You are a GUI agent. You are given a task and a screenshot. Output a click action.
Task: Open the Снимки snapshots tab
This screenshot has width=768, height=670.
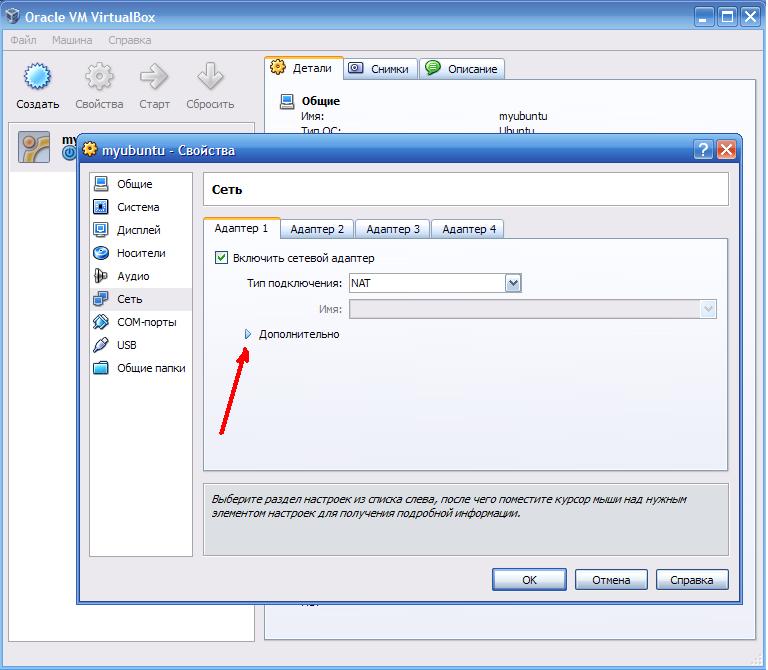381,69
